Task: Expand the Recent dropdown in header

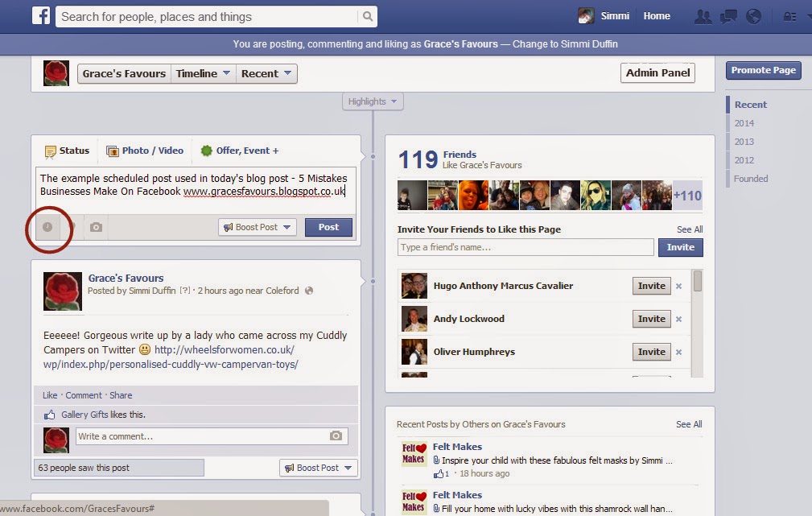Action: point(266,73)
